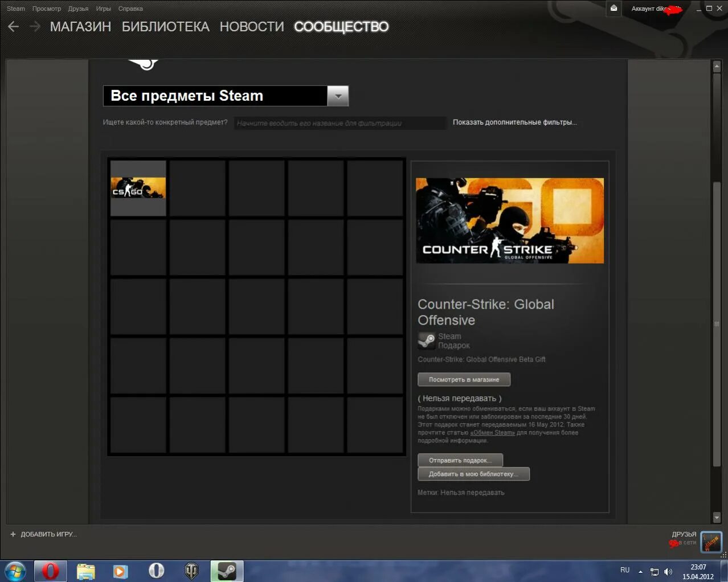Focus the item name filter field
This screenshot has height=582, width=728.
pyautogui.click(x=340, y=123)
